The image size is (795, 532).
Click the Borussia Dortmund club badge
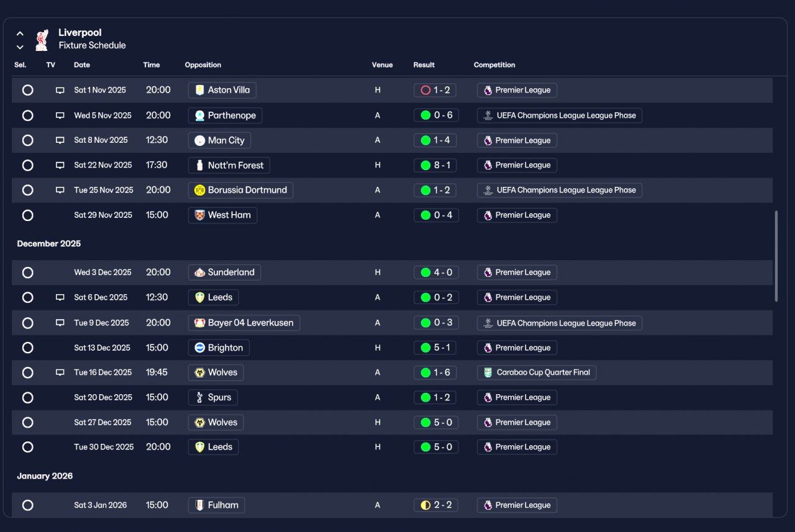click(199, 190)
